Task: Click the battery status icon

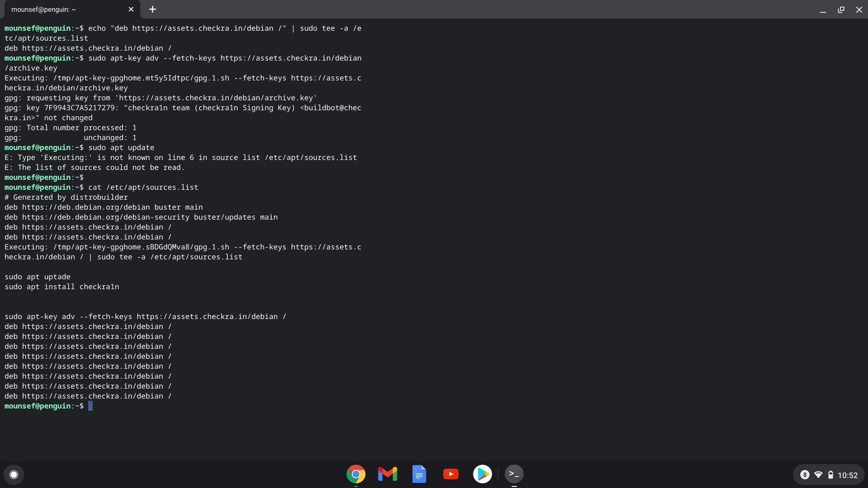Action: (x=830, y=475)
